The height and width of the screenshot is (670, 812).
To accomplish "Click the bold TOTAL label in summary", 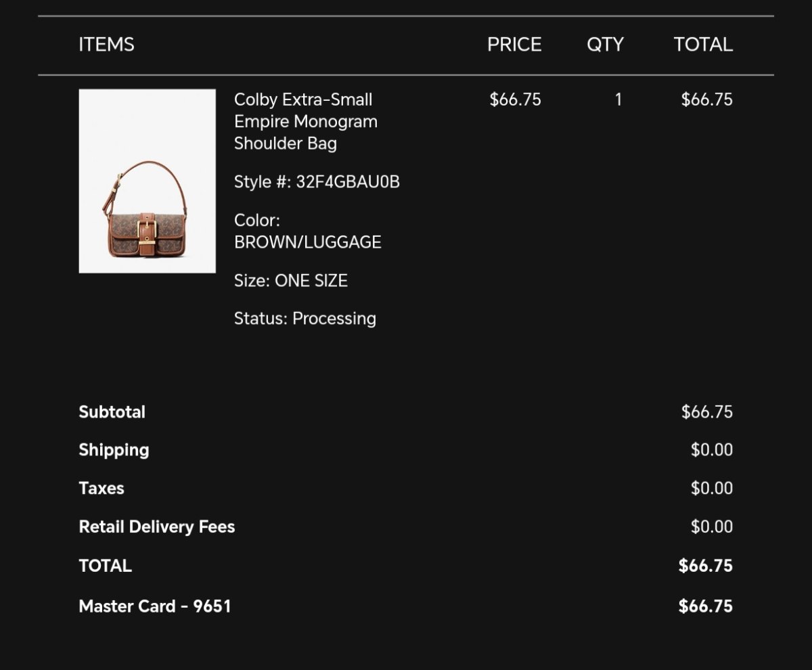I will coord(105,566).
